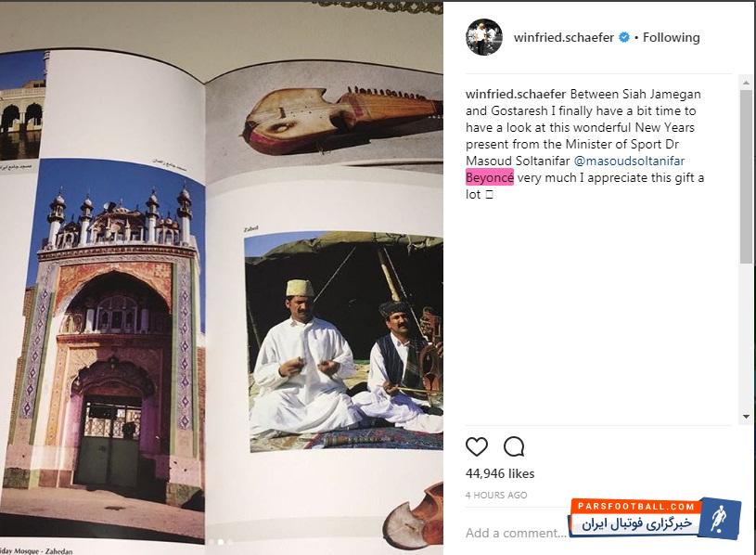
Task: Click the caption scrollbar down arrow
Action: (746, 417)
